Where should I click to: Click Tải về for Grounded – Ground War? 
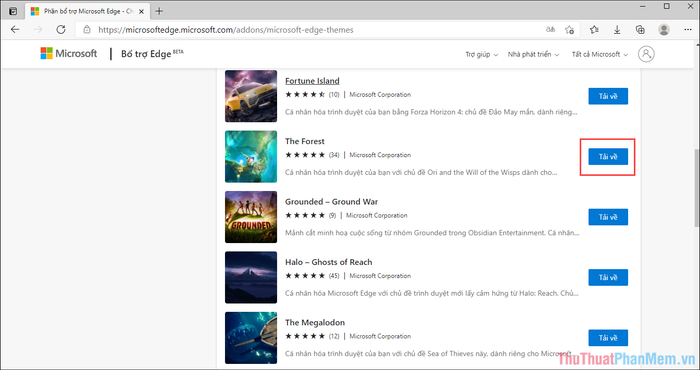tap(608, 217)
